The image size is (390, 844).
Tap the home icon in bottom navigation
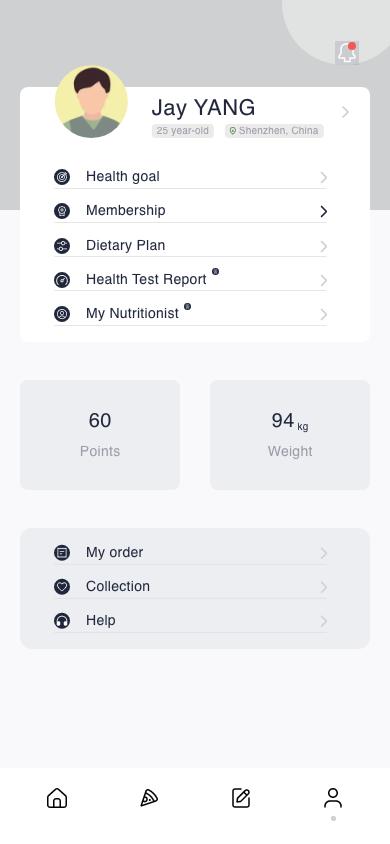[57, 798]
